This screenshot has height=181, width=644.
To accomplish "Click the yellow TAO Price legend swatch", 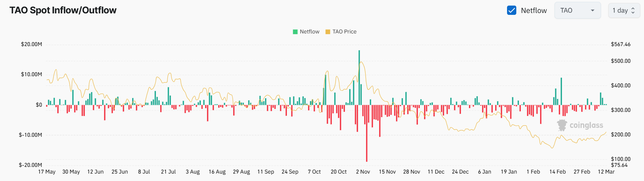I will coord(328,32).
